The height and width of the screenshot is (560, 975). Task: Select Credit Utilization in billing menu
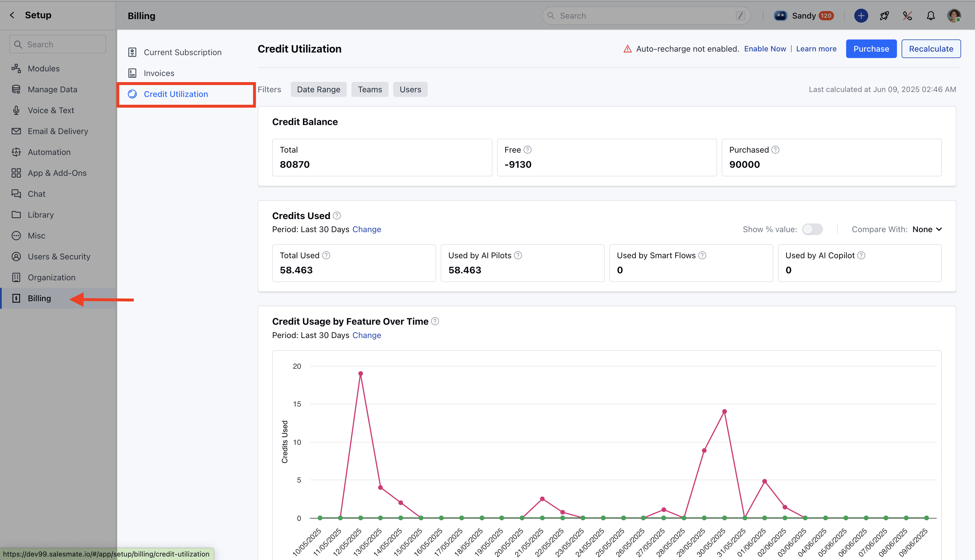click(x=176, y=94)
